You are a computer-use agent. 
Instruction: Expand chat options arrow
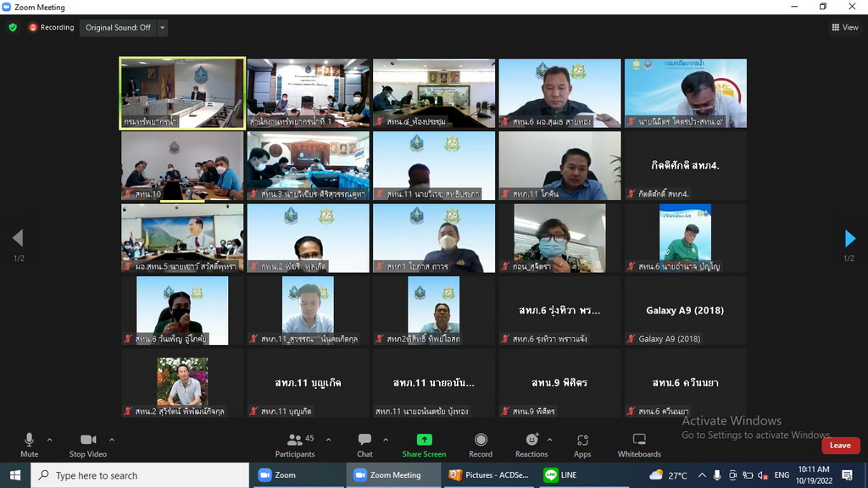[386, 440]
